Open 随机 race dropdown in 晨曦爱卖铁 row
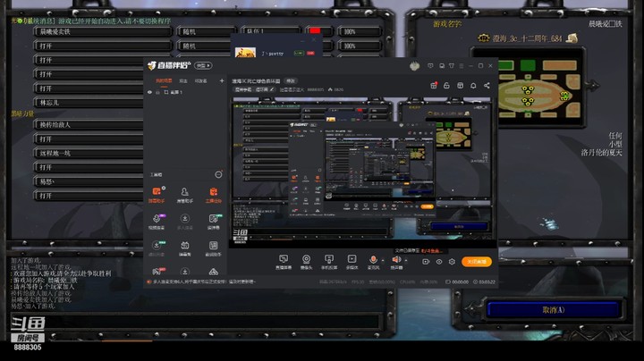Screen dimensions: 644x361 coord(207,31)
